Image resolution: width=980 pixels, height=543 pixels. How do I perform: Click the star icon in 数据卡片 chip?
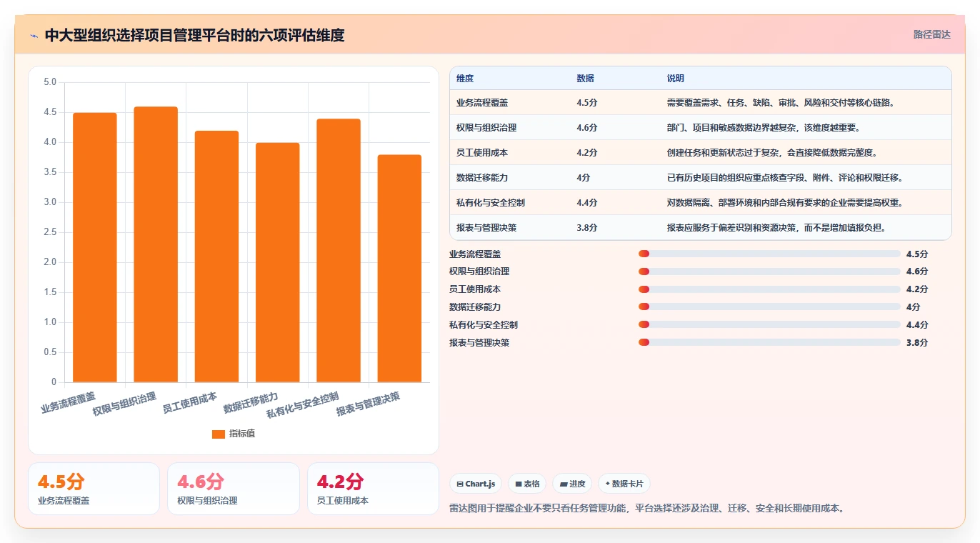[x=608, y=484]
